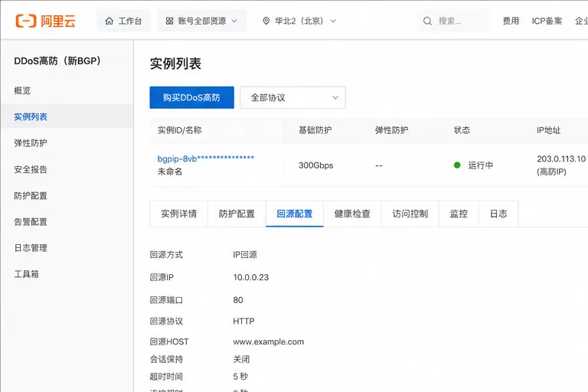The image size is (588, 392).
Task: Click the 状态 column header
Action: coord(462,130)
